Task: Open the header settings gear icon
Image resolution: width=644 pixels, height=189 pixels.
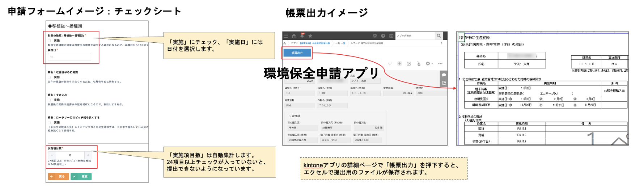Action: (x=375, y=36)
